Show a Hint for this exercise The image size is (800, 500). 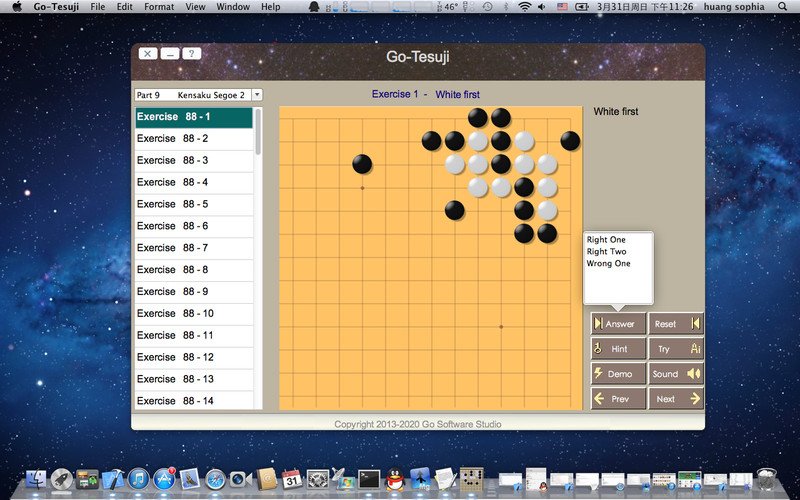point(618,348)
